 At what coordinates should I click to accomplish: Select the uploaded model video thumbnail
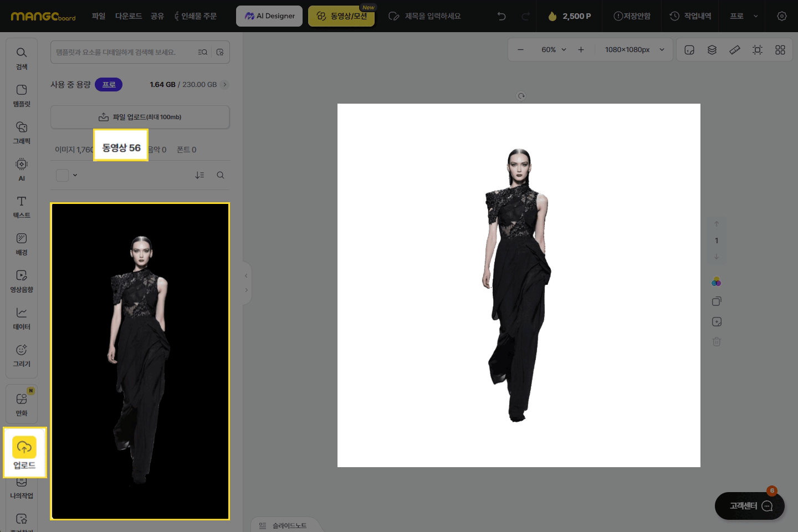click(140, 361)
